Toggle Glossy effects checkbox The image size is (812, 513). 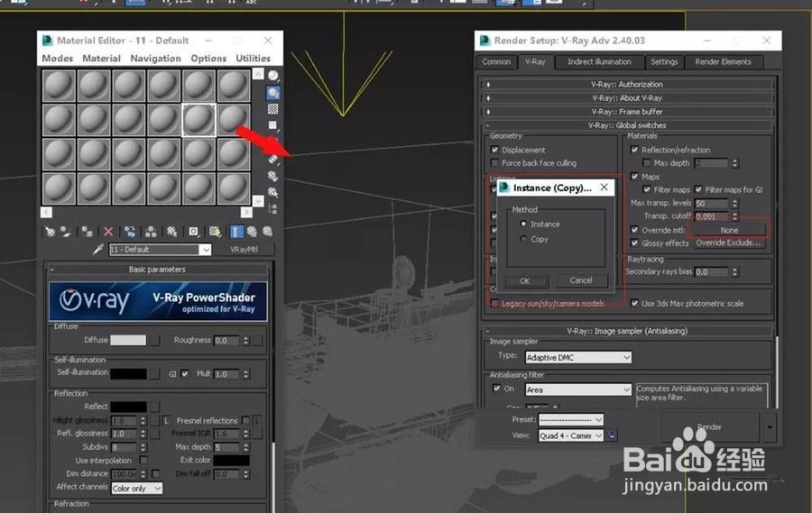[x=634, y=243]
